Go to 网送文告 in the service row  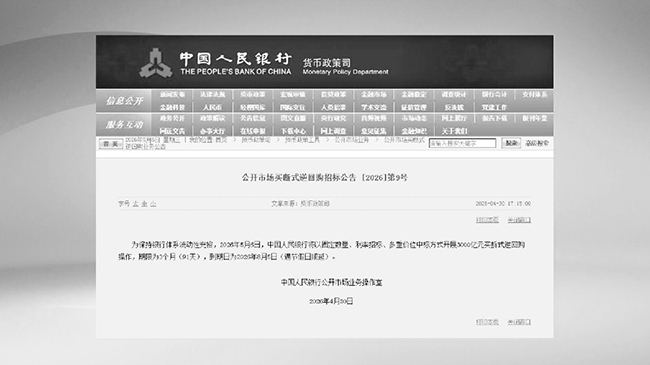click(172, 131)
